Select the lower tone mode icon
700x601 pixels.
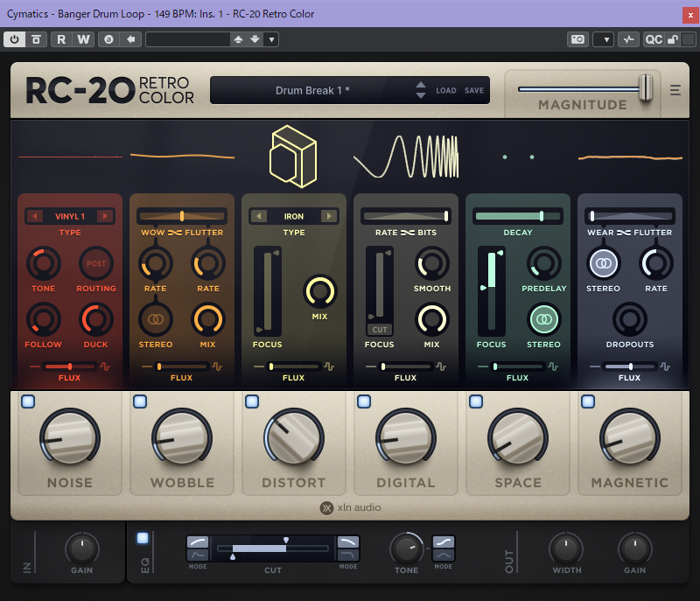(x=444, y=555)
